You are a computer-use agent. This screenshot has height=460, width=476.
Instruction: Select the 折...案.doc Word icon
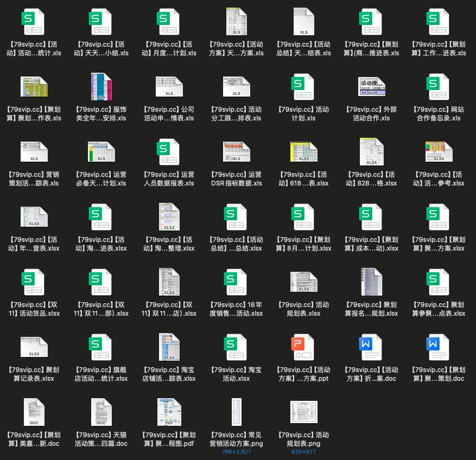(371, 347)
